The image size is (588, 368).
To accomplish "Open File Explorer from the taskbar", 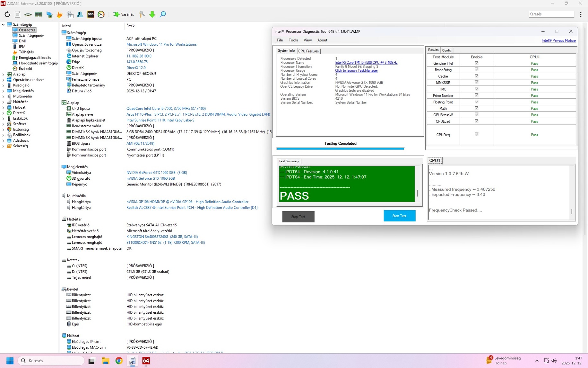I will coord(106,361).
